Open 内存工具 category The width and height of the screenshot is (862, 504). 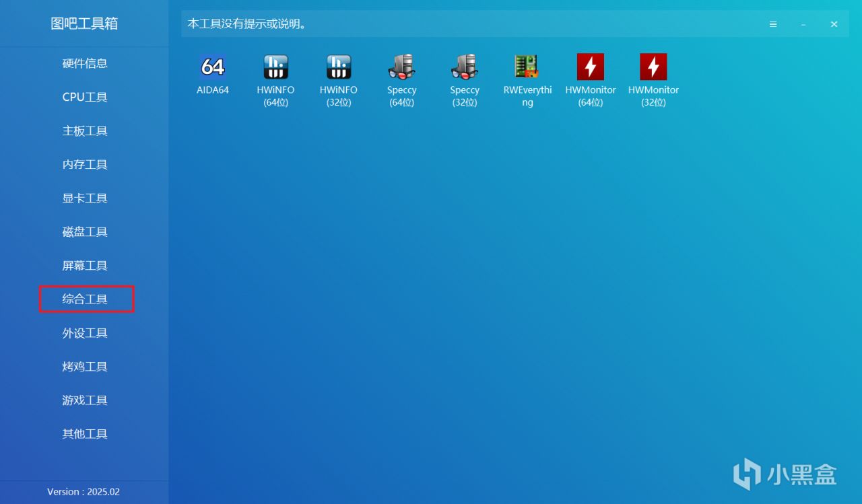pyautogui.click(x=85, y=164)
